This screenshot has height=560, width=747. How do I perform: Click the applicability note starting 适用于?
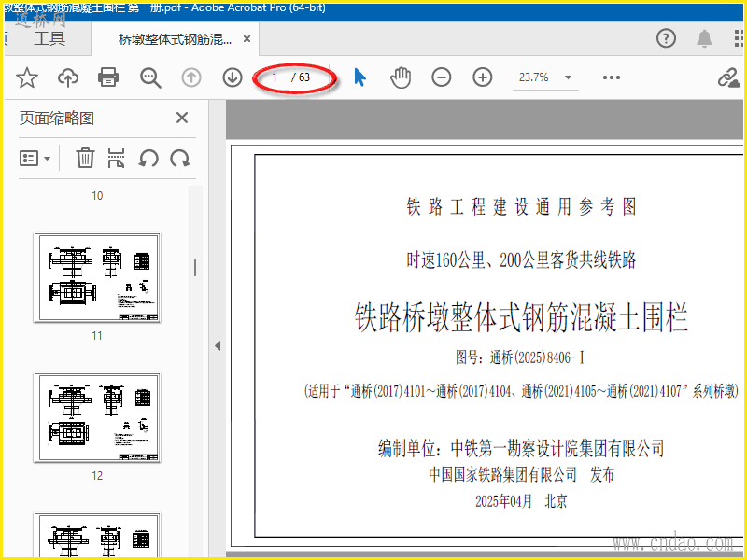pyautogui.click(x=521, y=391)
